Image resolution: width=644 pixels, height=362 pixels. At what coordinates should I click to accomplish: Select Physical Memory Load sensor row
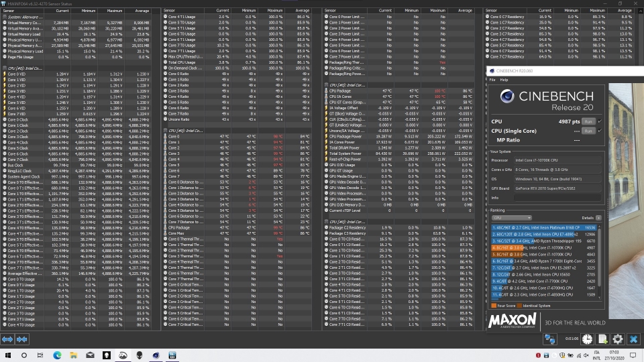click(x=76, y=52)
